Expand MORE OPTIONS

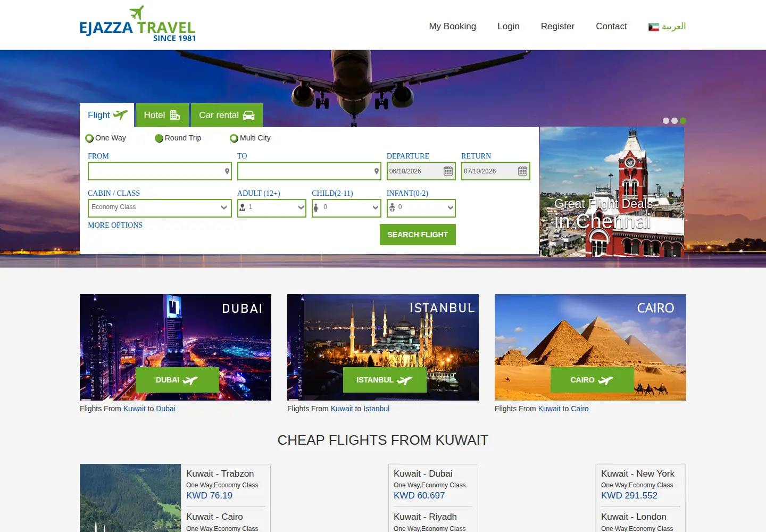pyautogui.click(x=115, y=225)
